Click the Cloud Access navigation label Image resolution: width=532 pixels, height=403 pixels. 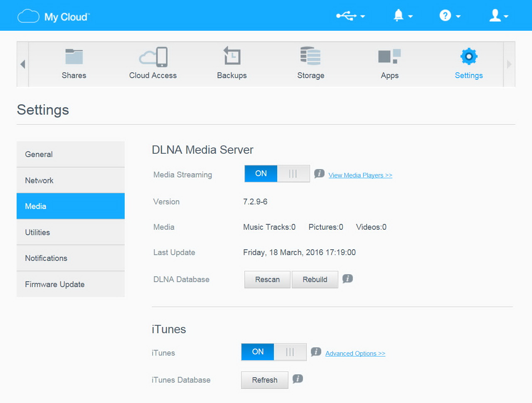[153, 76]
